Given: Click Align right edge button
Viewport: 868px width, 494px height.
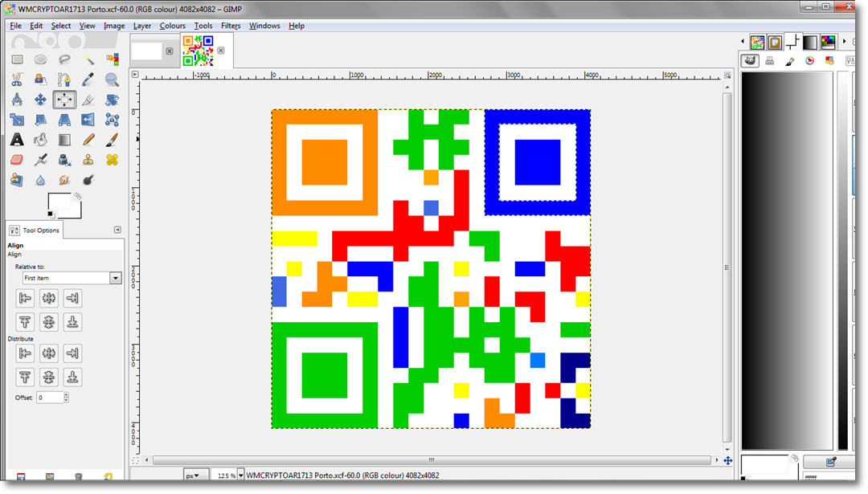Looking at the screenshot, I should 72,298.
